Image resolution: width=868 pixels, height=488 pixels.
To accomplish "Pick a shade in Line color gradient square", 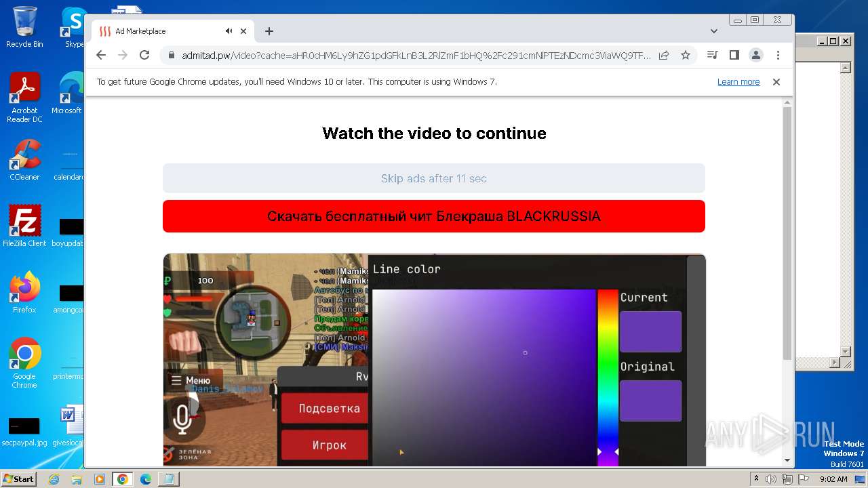I will coord(484,378).
